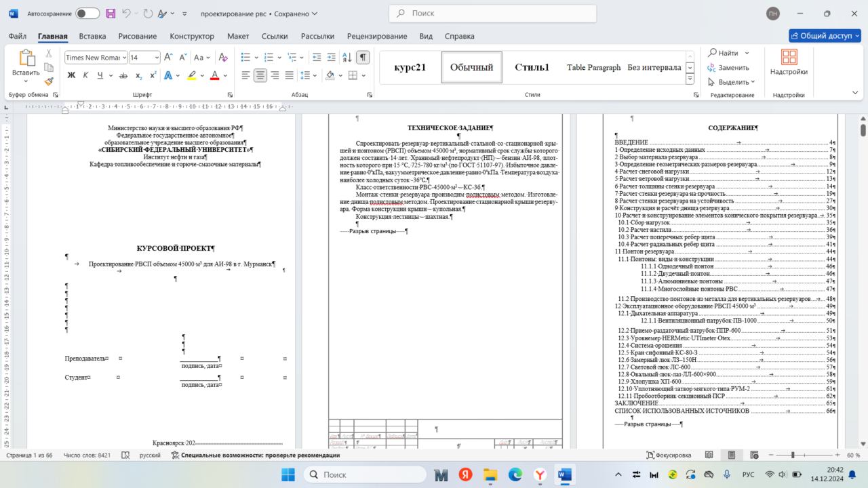868x488 pixels.
Task: Align text left in paragraph group
Action: point(246,76)
